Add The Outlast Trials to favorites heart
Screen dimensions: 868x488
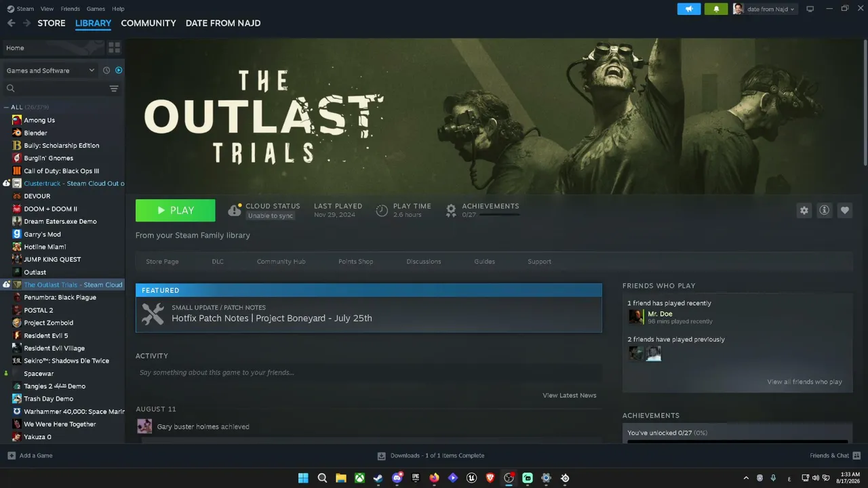845,210
